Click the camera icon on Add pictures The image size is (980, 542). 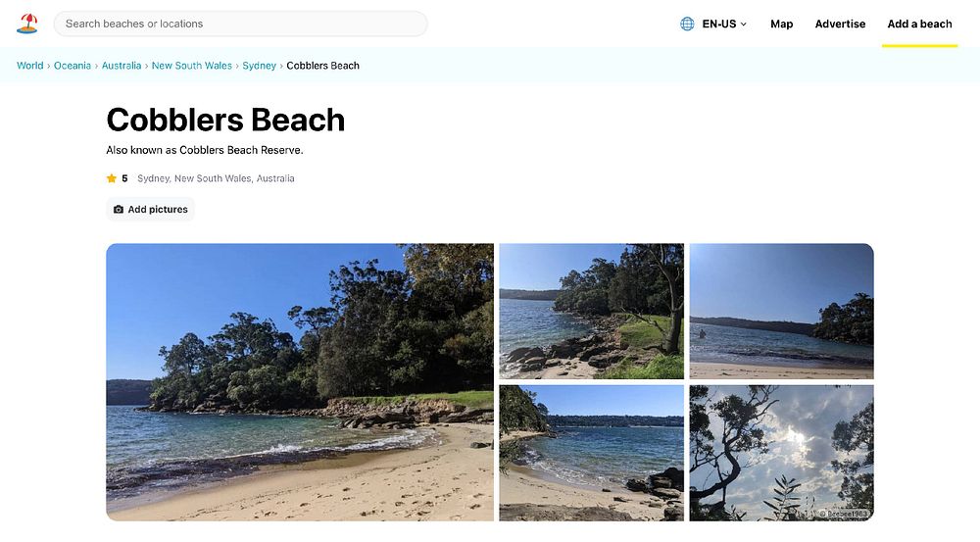(119, 210)
